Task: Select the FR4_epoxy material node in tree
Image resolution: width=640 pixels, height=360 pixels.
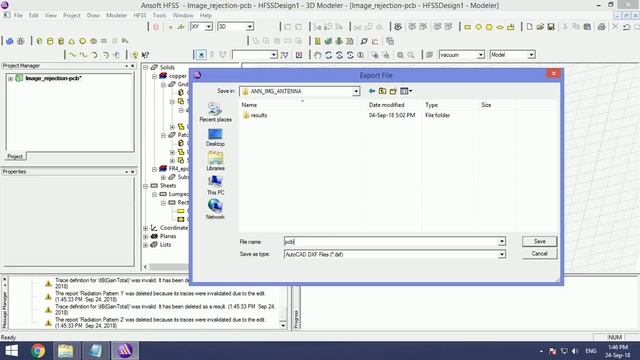Action: [178, 169]
